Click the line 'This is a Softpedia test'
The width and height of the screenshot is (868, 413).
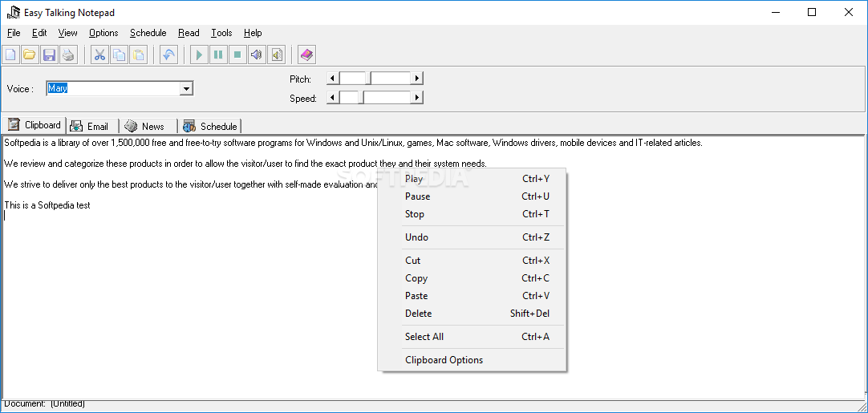click(47, 205)
